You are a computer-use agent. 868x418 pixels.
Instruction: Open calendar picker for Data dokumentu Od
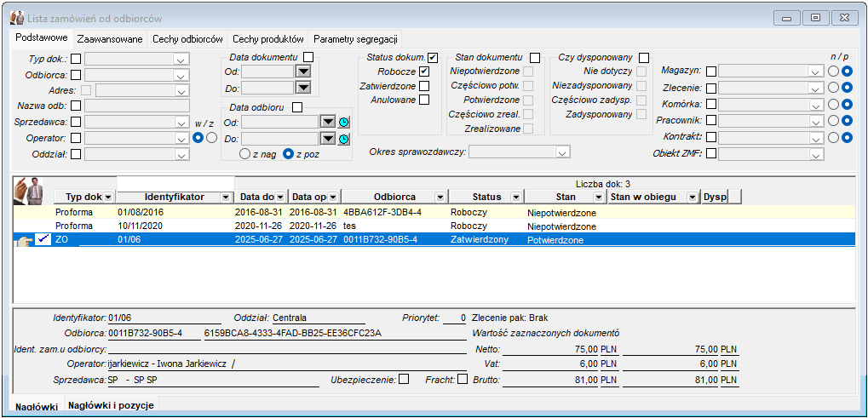(x=303, y=72)
